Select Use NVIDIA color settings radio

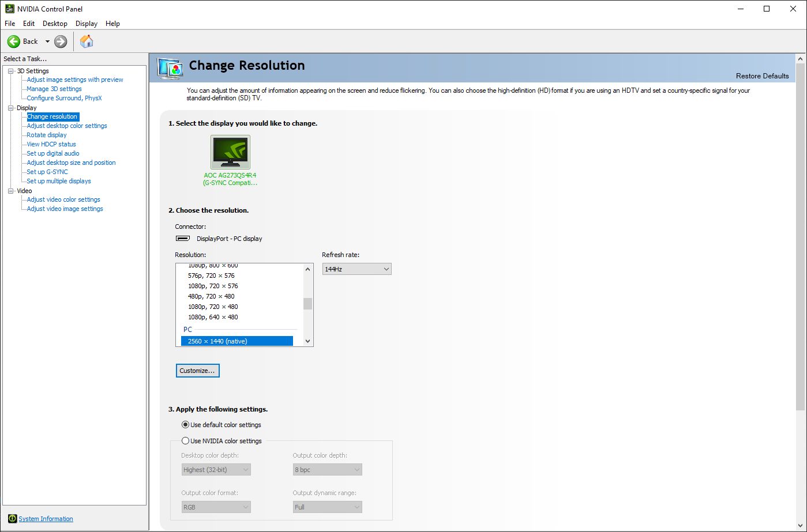(186, 441)
